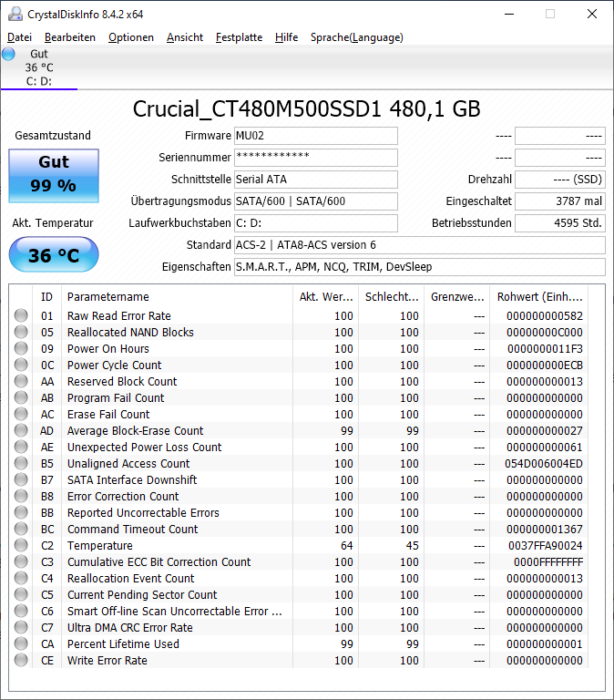614x700 pixels.
Task: Open the Ansicht menu
Action: [185, 37]
